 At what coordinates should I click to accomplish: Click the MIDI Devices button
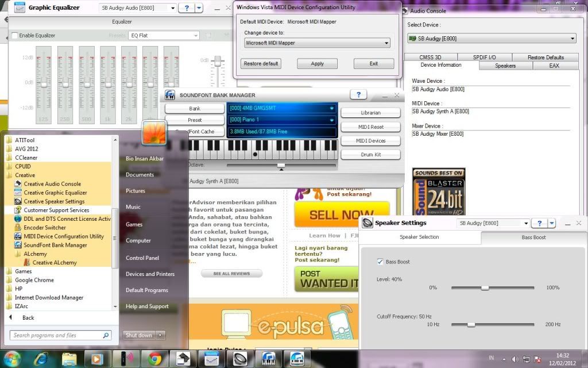click(370, 141)
